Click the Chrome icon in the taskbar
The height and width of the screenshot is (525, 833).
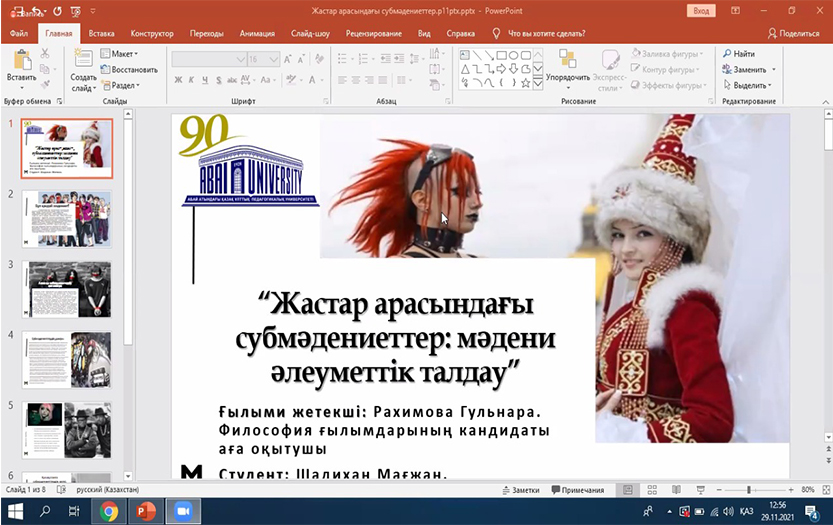[x=109, y=511]
